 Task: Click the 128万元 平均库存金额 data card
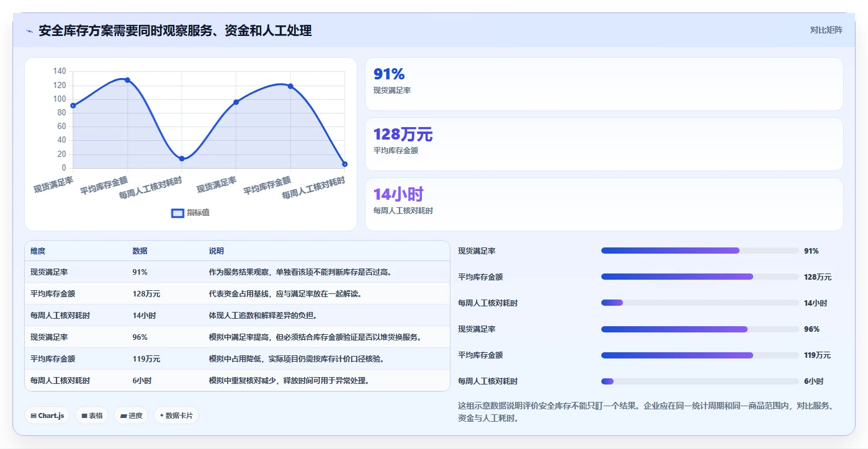tap(604, 144)
